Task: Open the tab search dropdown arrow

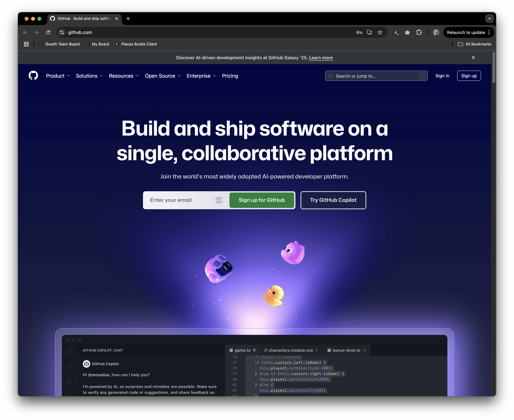Action: 489,19
